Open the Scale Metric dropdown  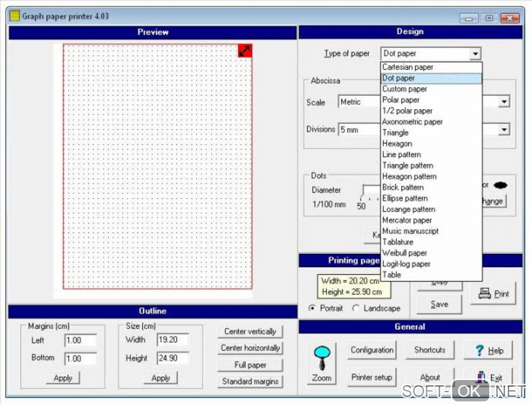359,102
